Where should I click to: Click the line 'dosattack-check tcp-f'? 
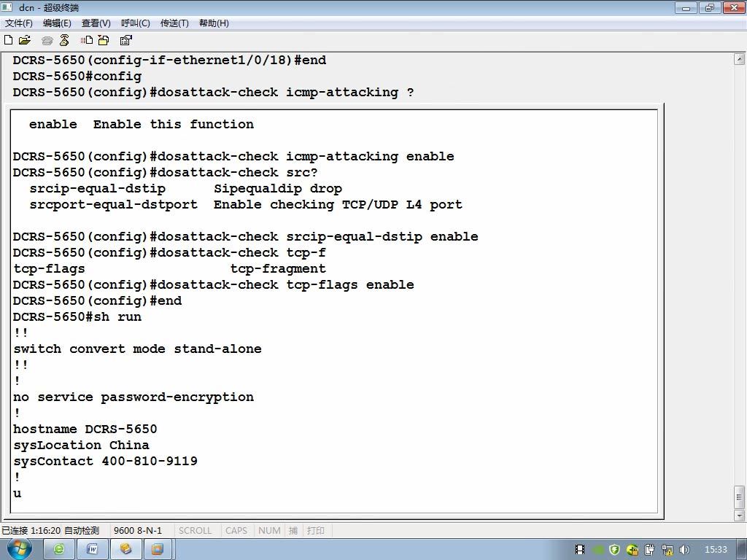tap(169, 253)
